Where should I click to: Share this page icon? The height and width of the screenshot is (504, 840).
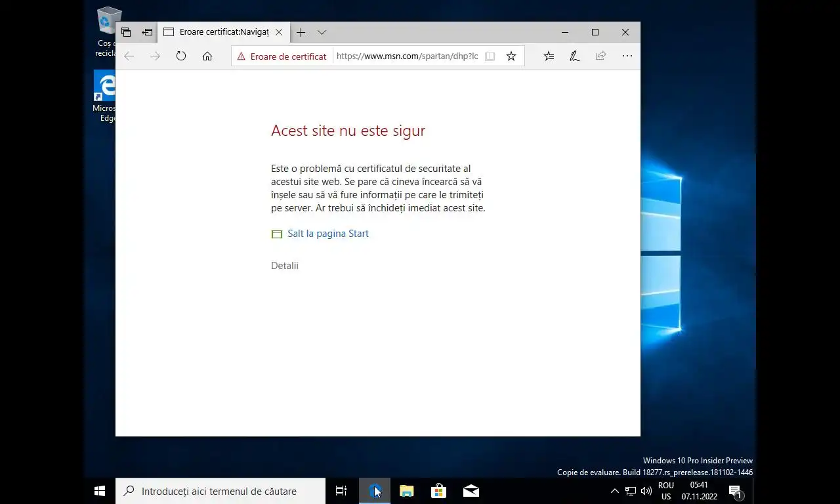(x=600, y=56)
